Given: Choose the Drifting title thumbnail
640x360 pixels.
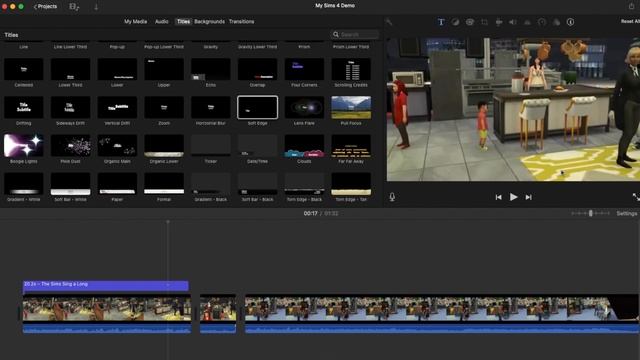Looking at the screenshot, I should tap(24, 107).
